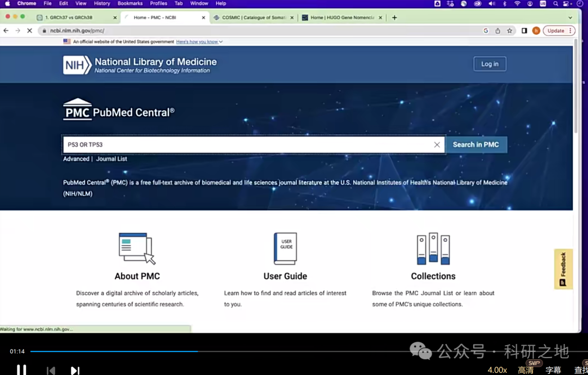Open the Journal List link
Screen dimensions: 588x375
tap(112, 159)
